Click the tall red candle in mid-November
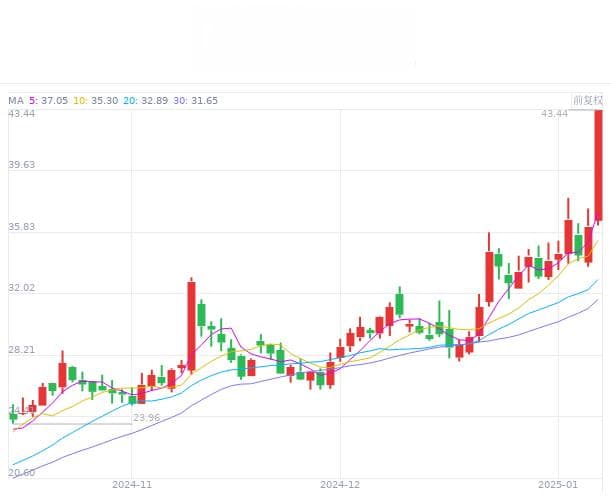Screen dimensions: 611x501 191,326
